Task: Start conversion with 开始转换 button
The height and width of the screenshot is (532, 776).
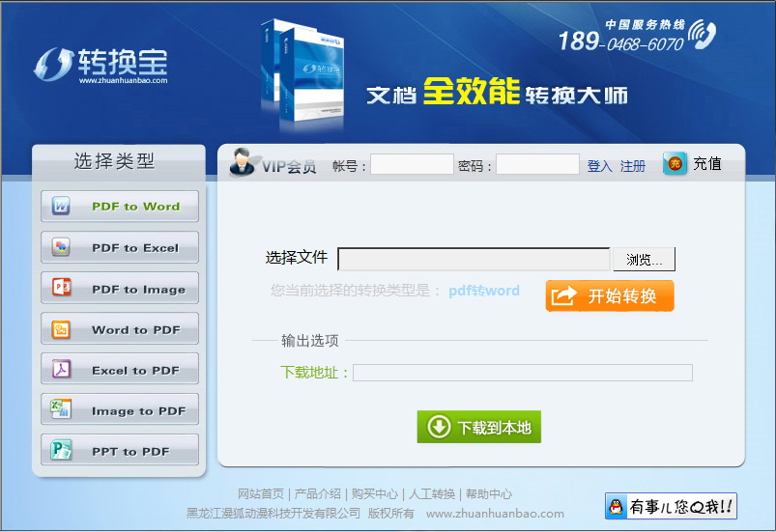Action: [610, 295]
